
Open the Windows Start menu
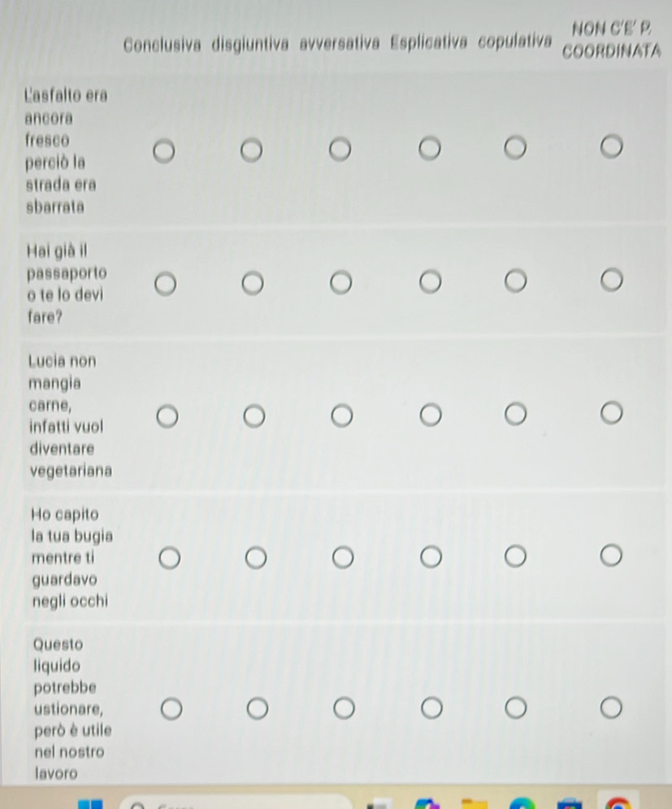pyautogui.click(x=91, y=804)
